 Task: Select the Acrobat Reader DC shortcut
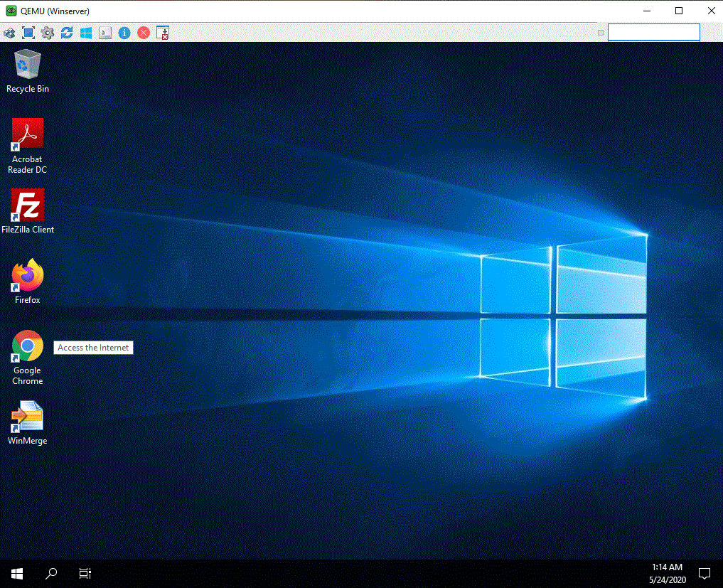pos(27,146)
